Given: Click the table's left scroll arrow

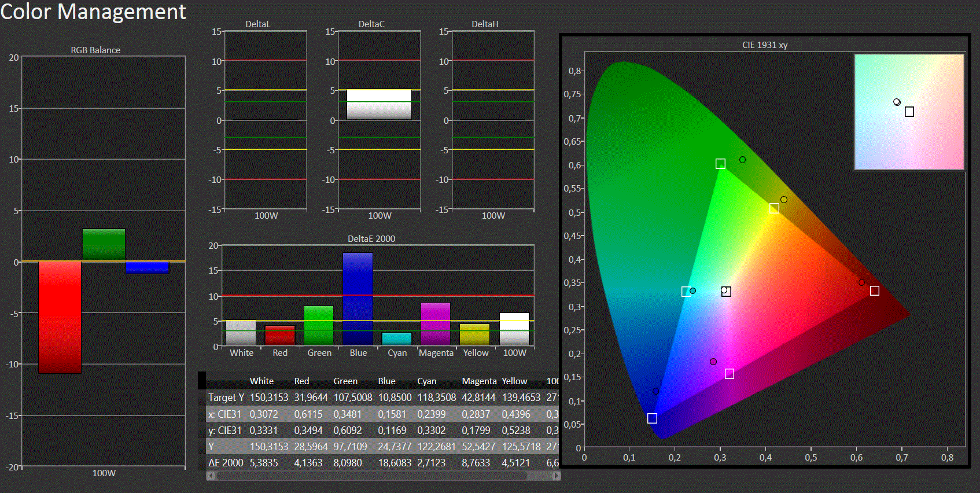Looking at the screenshot, I should click(211, 476).
